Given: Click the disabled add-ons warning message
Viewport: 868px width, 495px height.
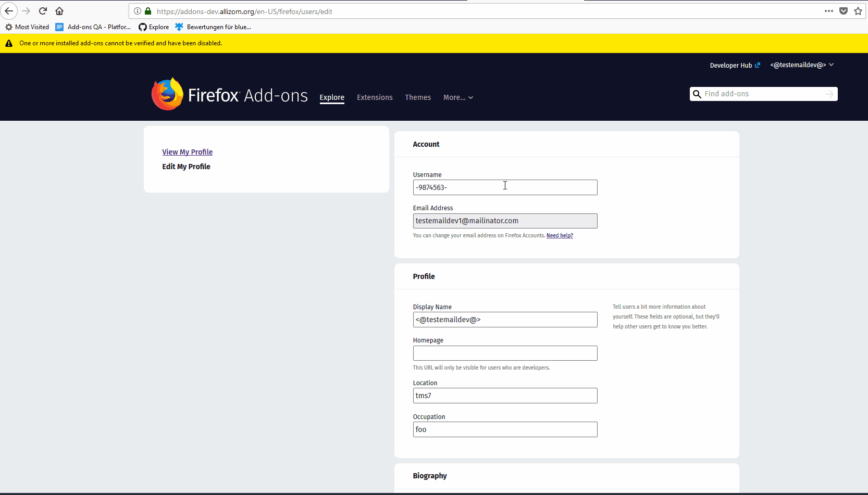Looking at the screenshot, I should point(121,43).
